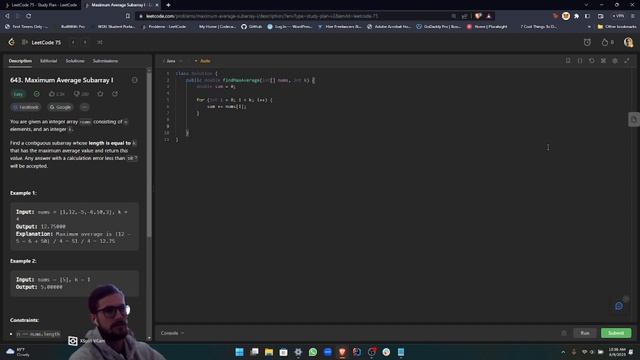Screen dimensions: 640x360
Task: Open the Other bookmarks folder
Action: pyautogui.click(x=617, y=27)
